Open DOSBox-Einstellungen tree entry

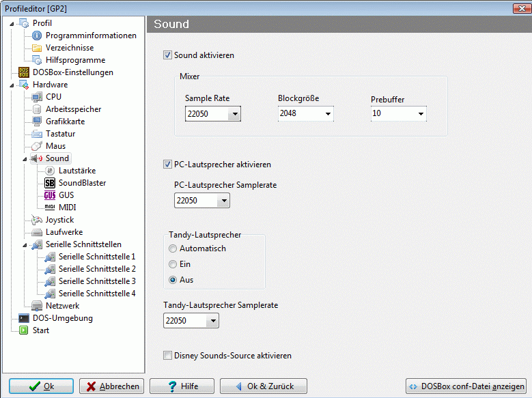point(73,72)
